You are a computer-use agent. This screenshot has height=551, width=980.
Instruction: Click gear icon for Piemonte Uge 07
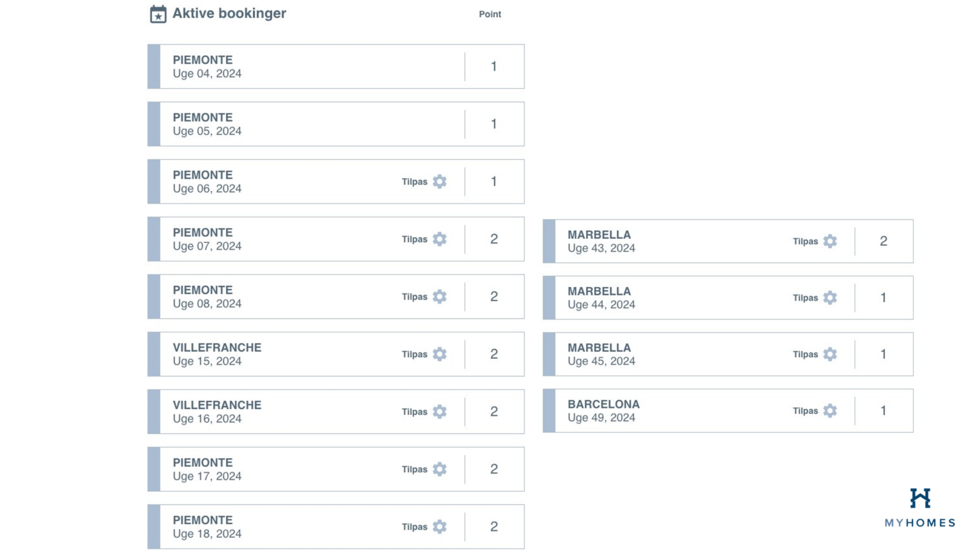coord(440,239)
